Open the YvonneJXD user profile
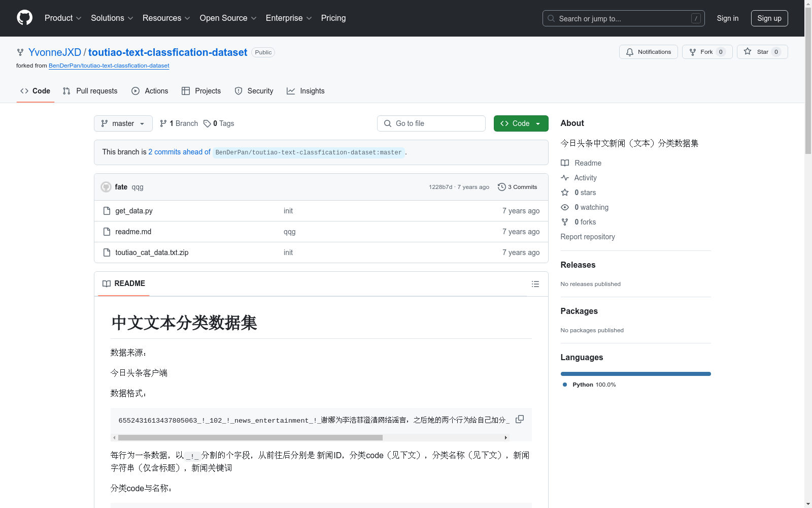 tap(55, 52)
